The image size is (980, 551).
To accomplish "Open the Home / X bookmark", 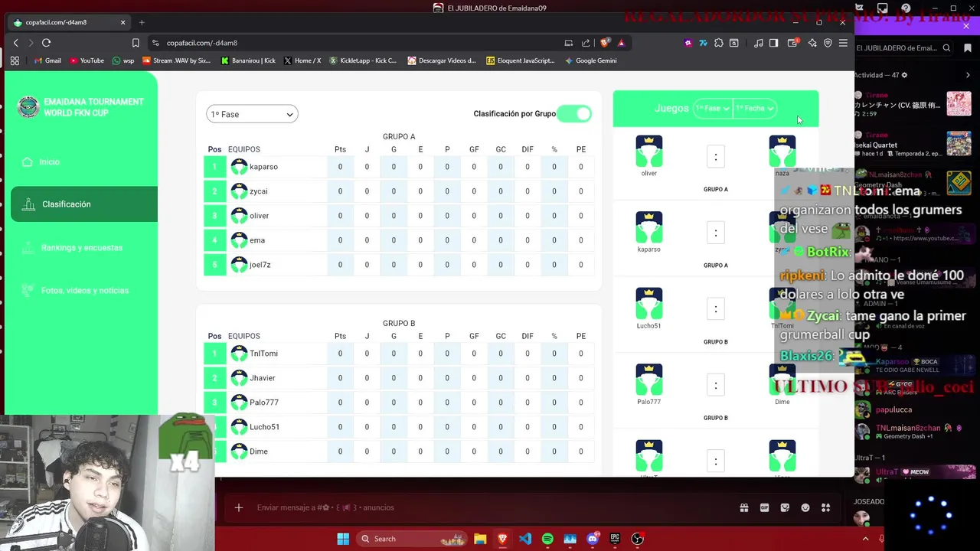I will (x=302, y=60).
